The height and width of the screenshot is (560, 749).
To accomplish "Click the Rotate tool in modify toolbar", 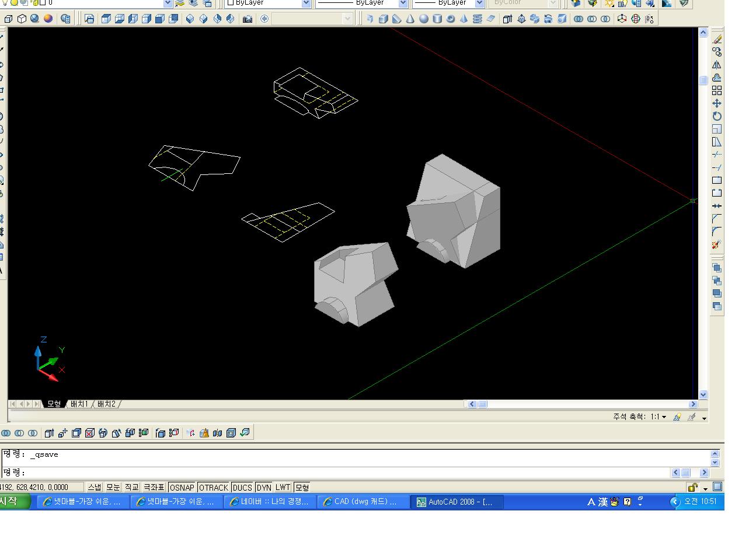I will click(x=717, y=116).
